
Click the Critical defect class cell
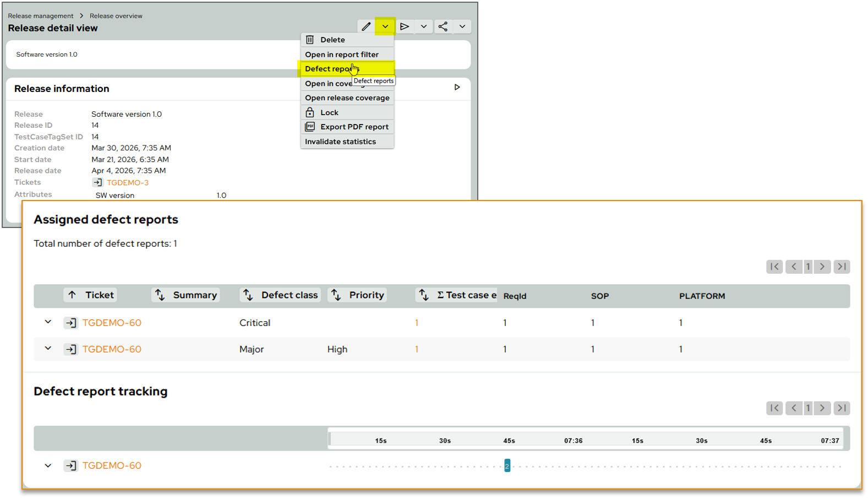[x=255, y=323]
